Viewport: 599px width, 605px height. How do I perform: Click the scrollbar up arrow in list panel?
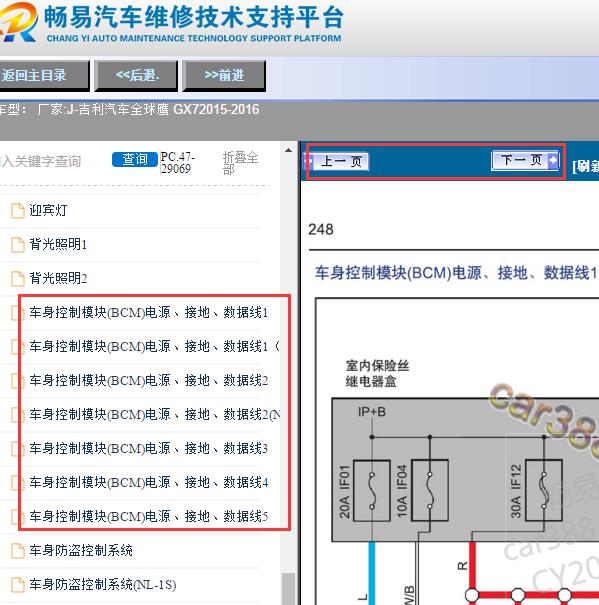point(288,150)
